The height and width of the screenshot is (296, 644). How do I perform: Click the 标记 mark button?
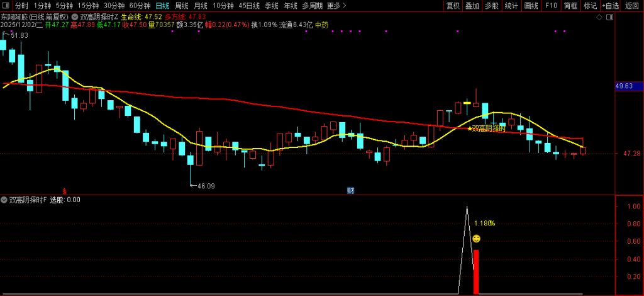pos(590,6)
